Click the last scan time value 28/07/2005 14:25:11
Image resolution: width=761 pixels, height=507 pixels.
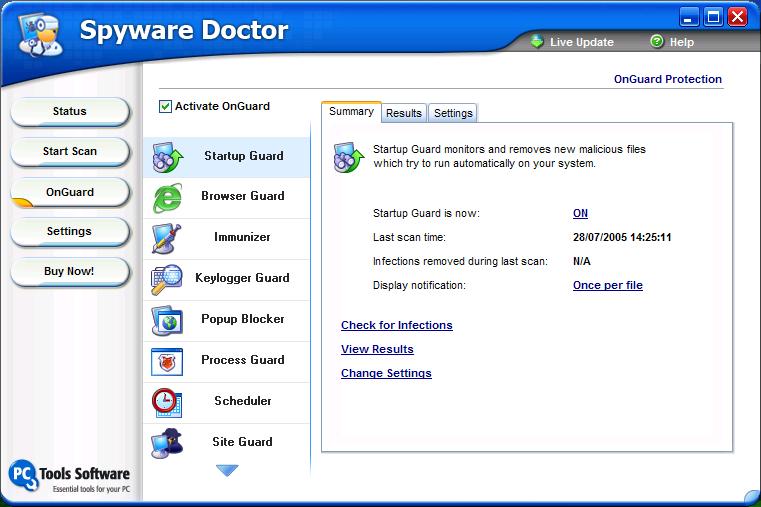point(622,237)
